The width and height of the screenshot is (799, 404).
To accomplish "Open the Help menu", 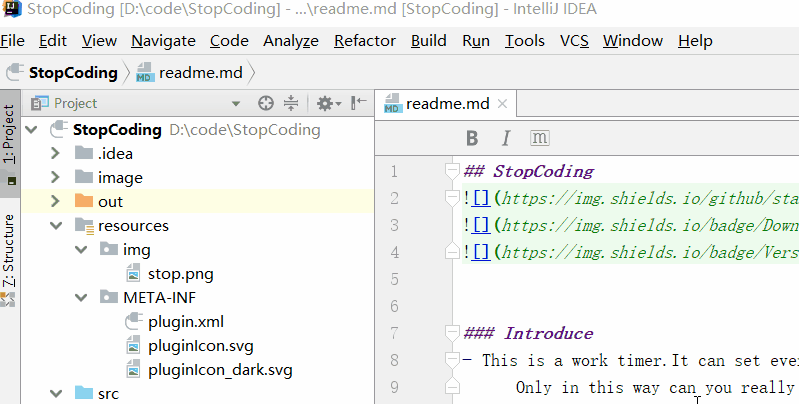I will pyautogui.click(x=695, y=41).
